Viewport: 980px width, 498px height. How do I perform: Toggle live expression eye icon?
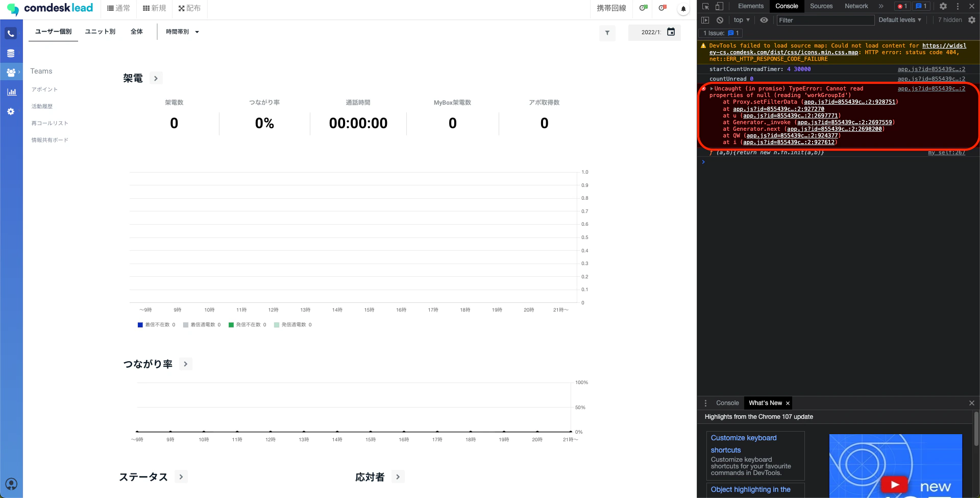(764, 20)
